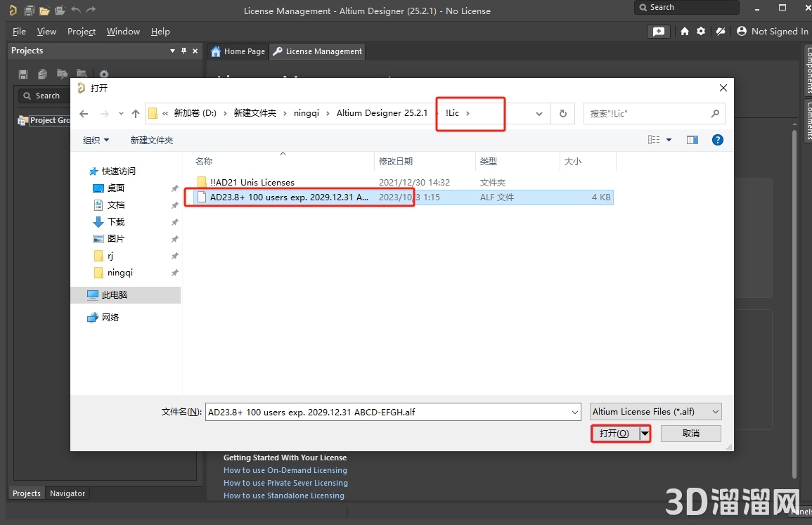812x525 pixels.
Task: Go back in the file dialog
Action: (84, 113)
